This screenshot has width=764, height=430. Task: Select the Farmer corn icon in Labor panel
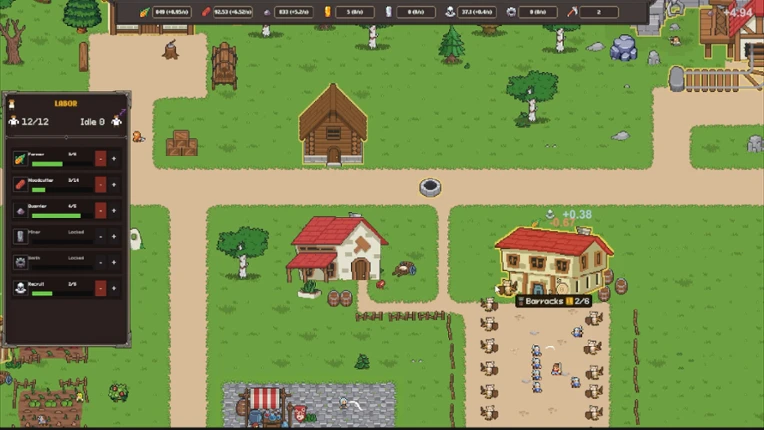point(20,159)
